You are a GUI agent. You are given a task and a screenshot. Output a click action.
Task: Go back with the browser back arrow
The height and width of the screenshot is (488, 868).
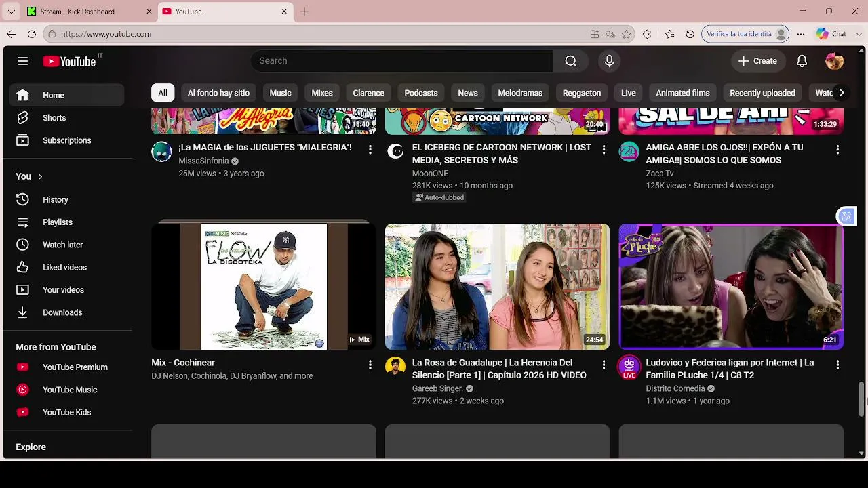click(x=12, y=34)
